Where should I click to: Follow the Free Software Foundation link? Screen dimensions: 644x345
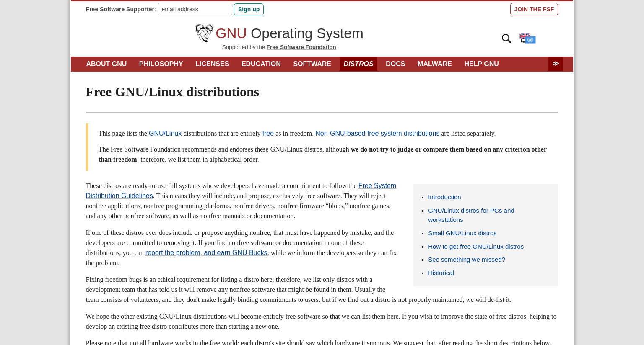(x=301, y=47)
